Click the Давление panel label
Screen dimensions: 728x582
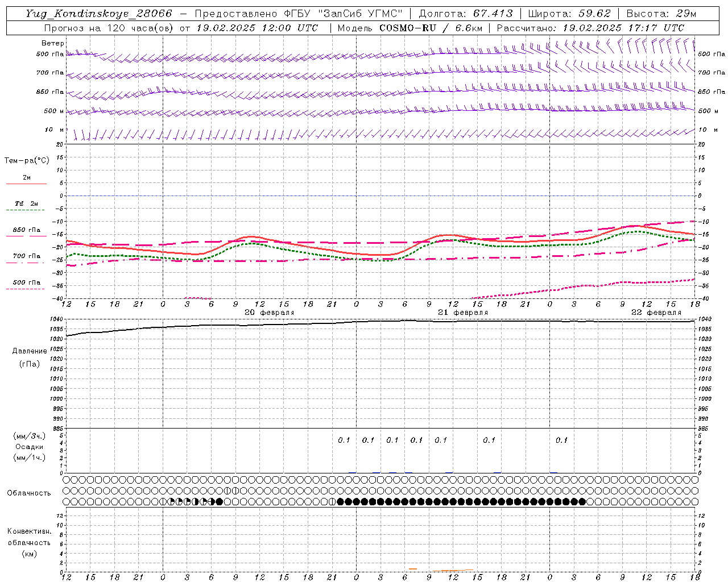(x=30, y=351)
